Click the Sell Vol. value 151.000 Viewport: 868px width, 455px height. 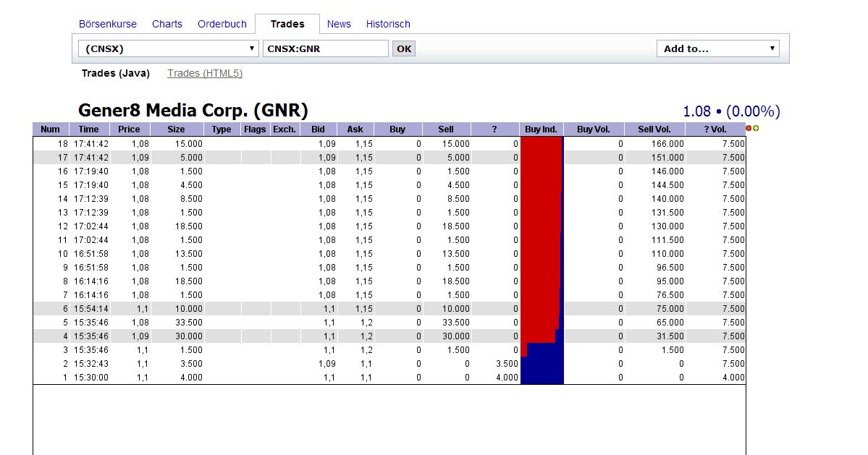pyautogui.click(x=667, y=158)
